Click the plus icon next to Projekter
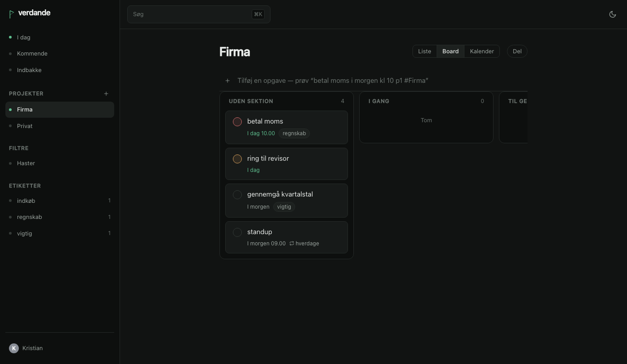 coord(106,94)
